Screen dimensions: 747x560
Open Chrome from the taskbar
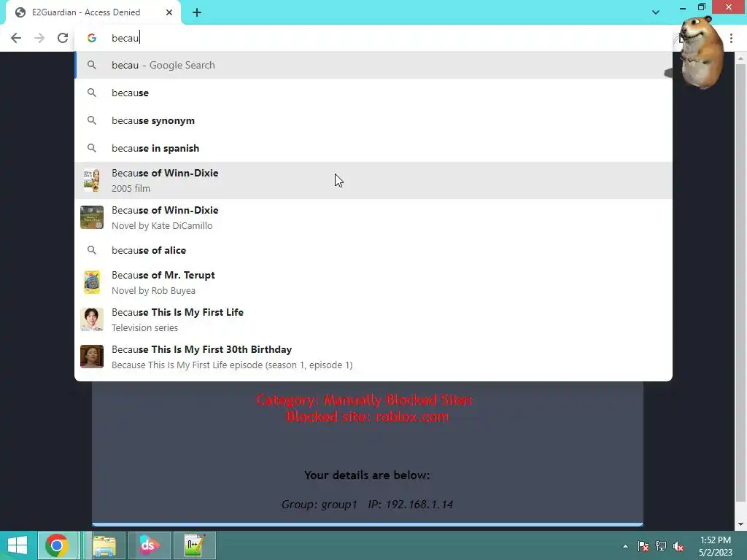click(x=57, y=545)
